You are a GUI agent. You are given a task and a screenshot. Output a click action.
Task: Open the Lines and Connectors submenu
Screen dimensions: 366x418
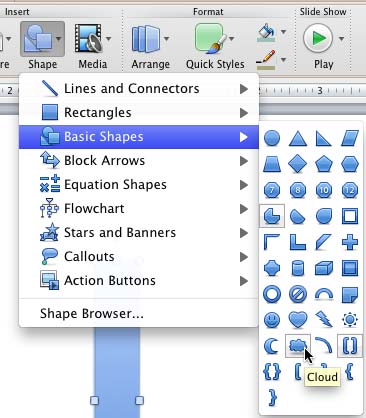pyautogui.click(x=139, y=89)
